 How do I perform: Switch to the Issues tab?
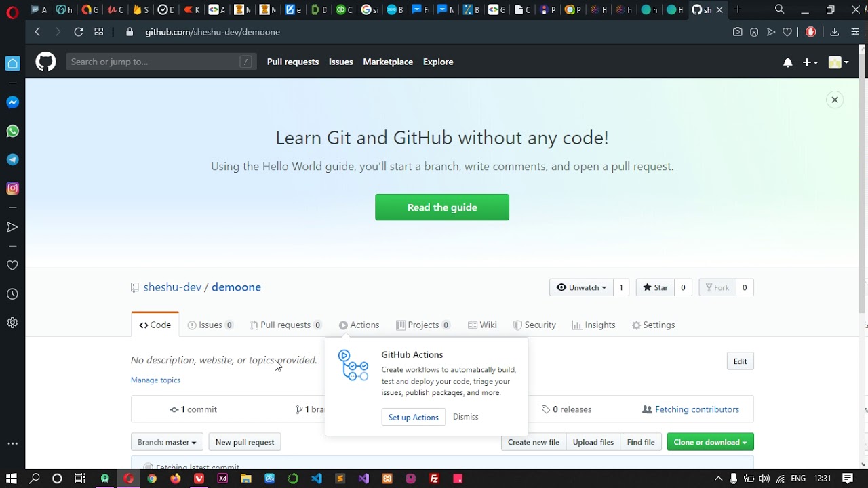pos(210,325)
